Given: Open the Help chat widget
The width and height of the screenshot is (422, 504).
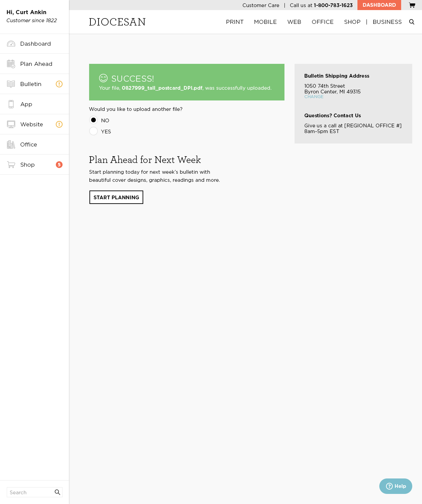Looking at the screenshot, I should point(396,486).
